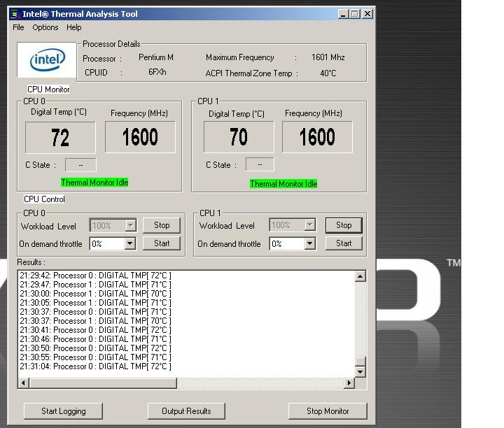
Task: Select the 21:30:41 Processor 0 result line
Action: tap(95, 330)
